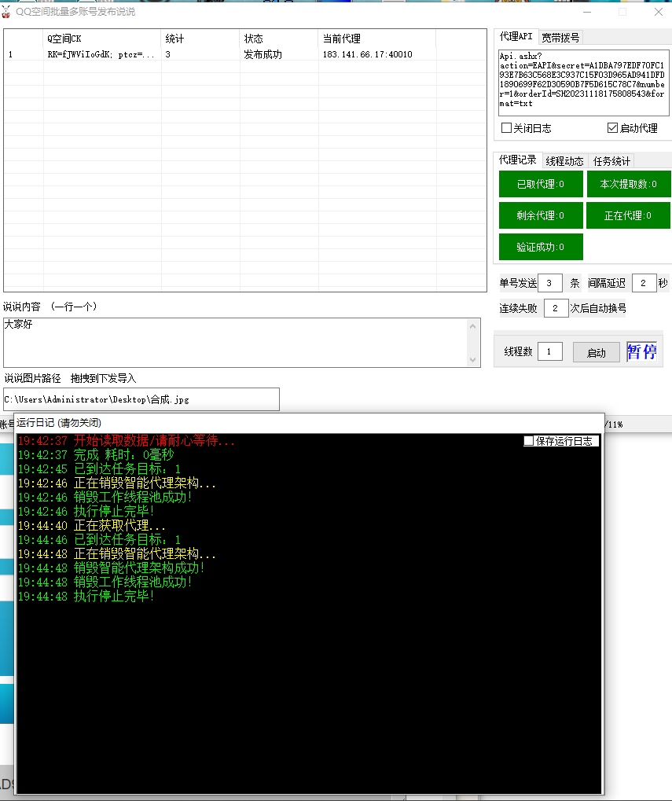This screenshot has height=801, width=672.
Task: Click the 已取代理:0 green button
Action: [x=541, y=184]
